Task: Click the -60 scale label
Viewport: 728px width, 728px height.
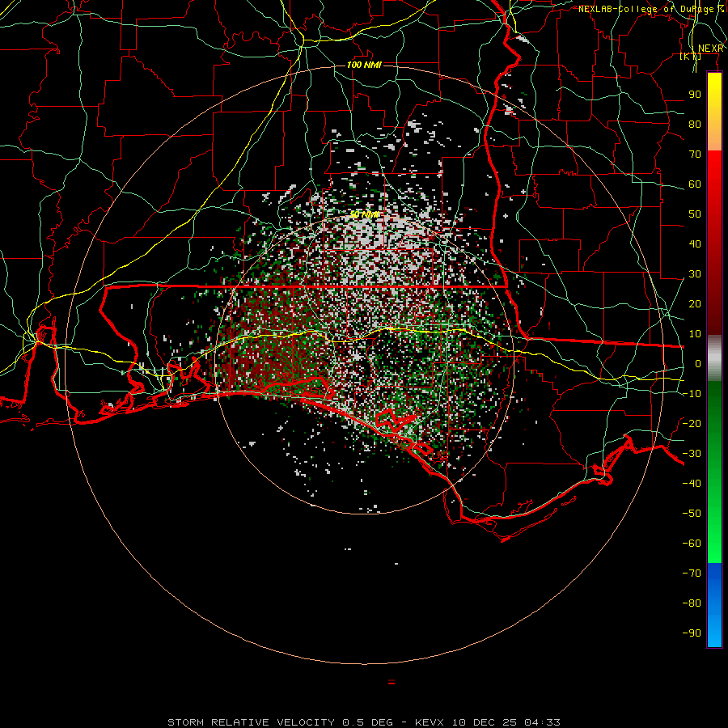Action: (x=692, y=544)
